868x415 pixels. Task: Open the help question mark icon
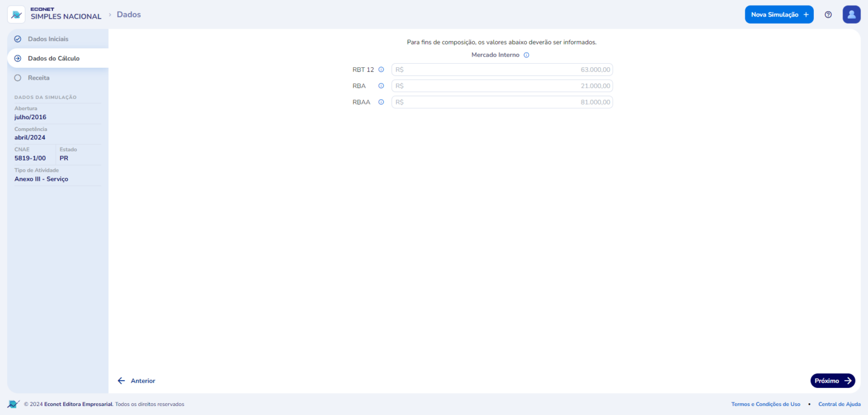(x=828, y=15)
